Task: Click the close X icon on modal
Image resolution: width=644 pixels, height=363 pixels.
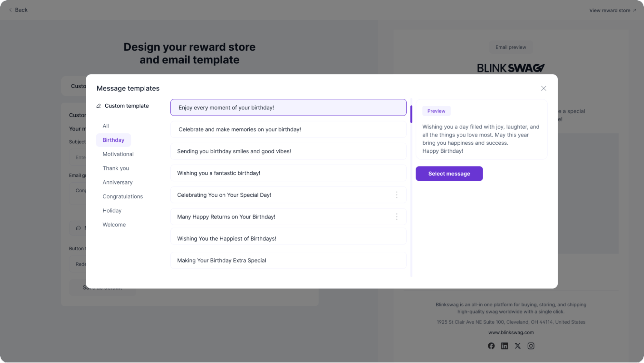Action: pos(543,88)
